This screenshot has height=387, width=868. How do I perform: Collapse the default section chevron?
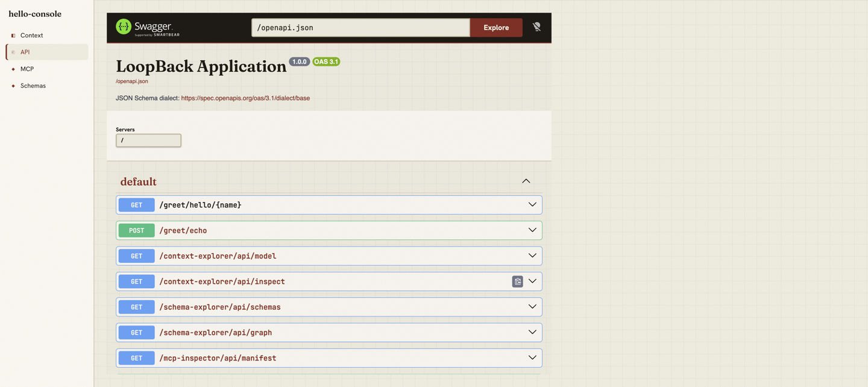coord(526,181)
